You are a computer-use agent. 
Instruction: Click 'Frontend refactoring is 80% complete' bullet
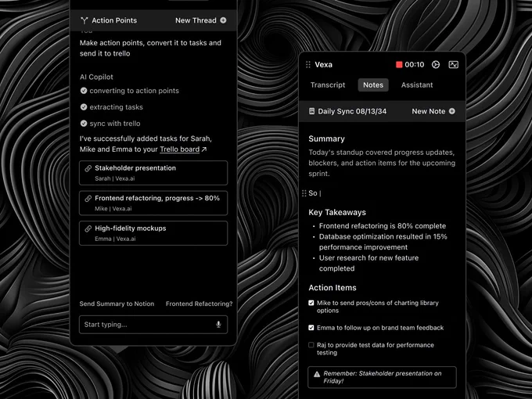383,226
